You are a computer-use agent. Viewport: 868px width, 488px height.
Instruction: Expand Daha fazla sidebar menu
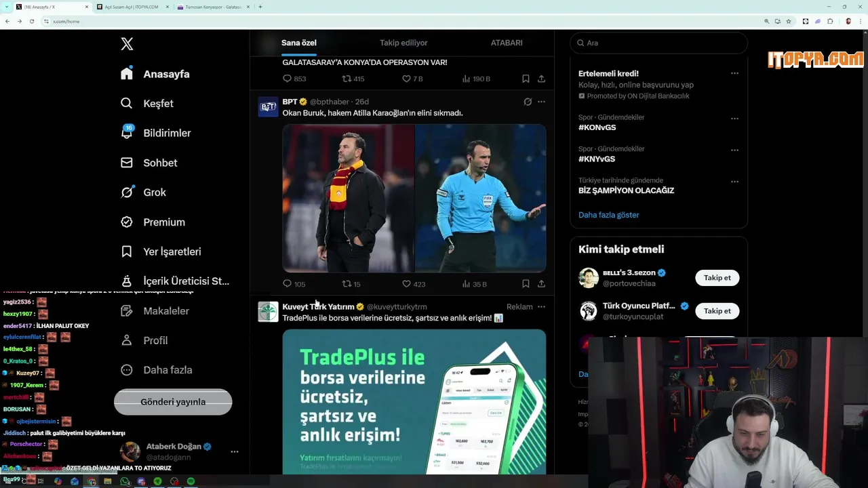(x=157, y=370)
